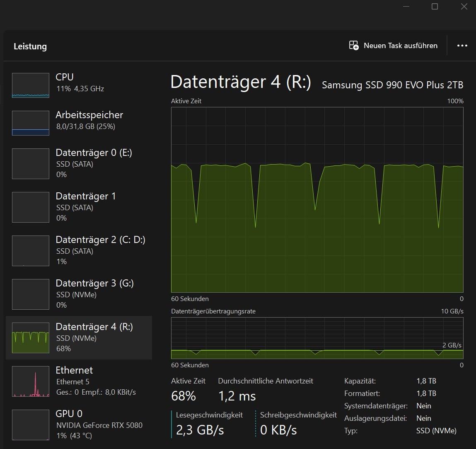
Task: Click the GPU 0 mini graph thumbnail
Action: (x=31, y=425)
